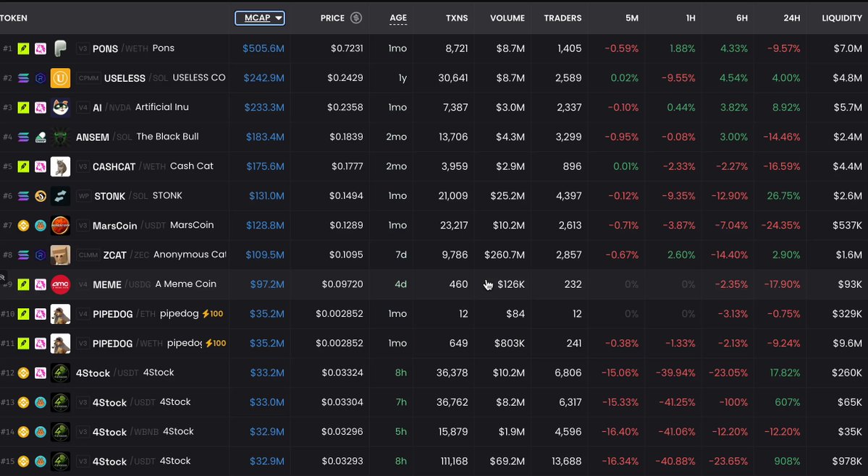Click the PIPEDOG /WETH token logo
Viewport: 868px width, 476px height.
60,344
